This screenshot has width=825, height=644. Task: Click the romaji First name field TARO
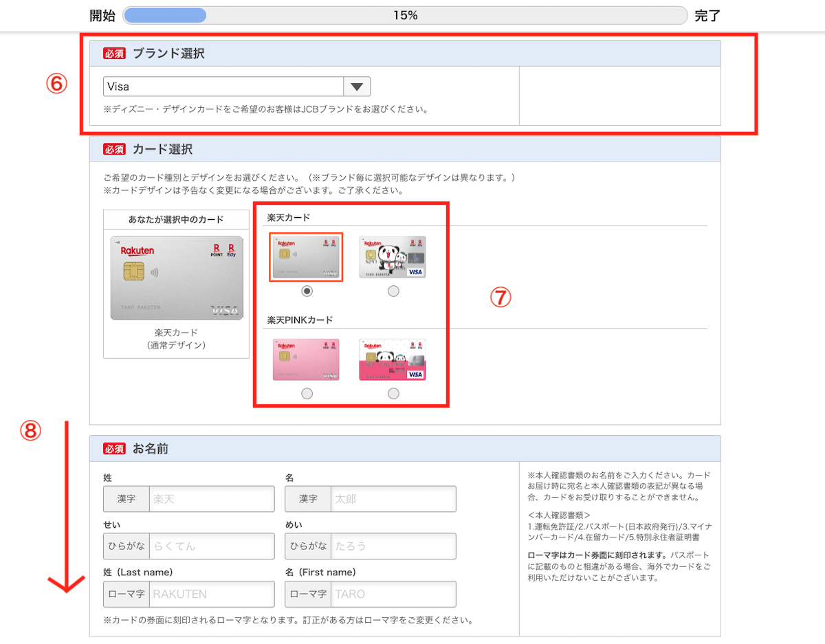pos(393,594)
